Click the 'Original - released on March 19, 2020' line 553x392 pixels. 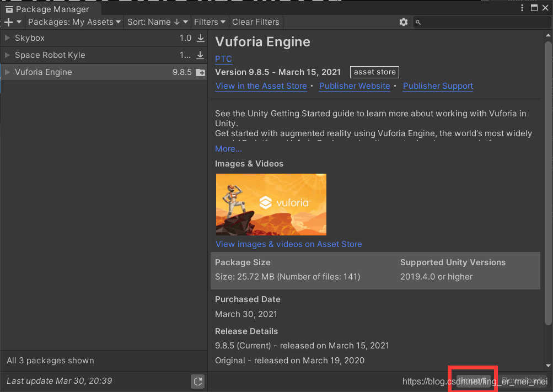pos(289,361)
